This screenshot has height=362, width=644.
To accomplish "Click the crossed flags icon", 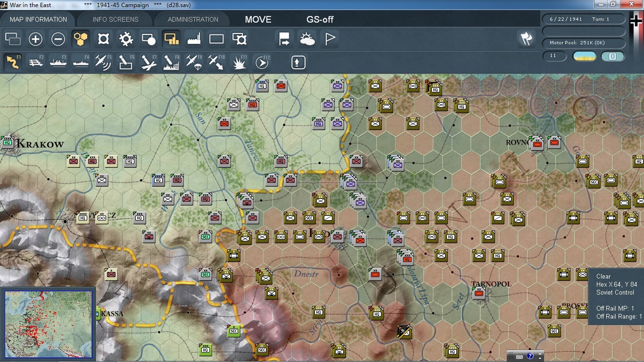I will tap(526, 39).
